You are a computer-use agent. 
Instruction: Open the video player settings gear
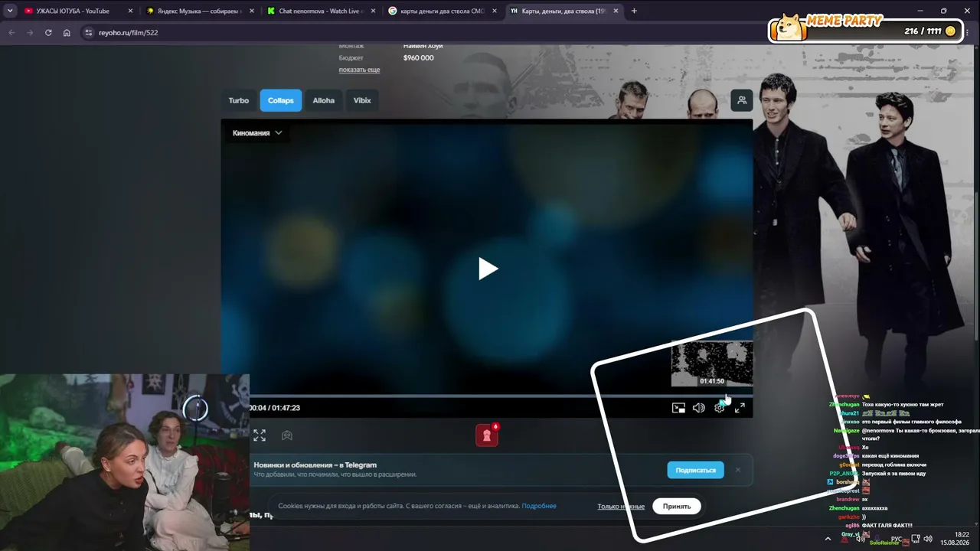point(720,408)
